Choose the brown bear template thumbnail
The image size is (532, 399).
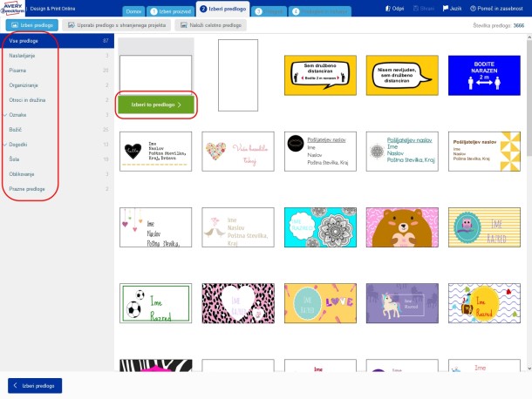(402, 227)
